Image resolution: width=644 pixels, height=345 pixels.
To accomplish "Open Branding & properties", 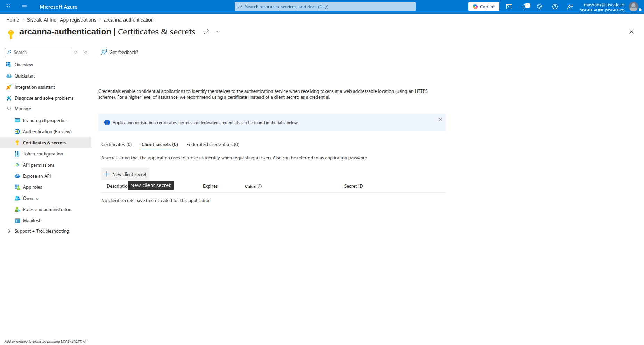I will pyautogui.click(x=46, y=120).
